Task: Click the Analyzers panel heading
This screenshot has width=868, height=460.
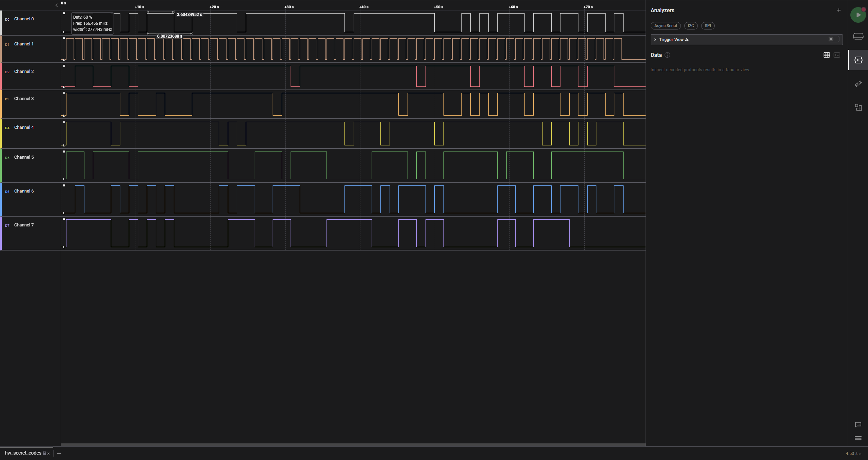Action: click(662, 11)
